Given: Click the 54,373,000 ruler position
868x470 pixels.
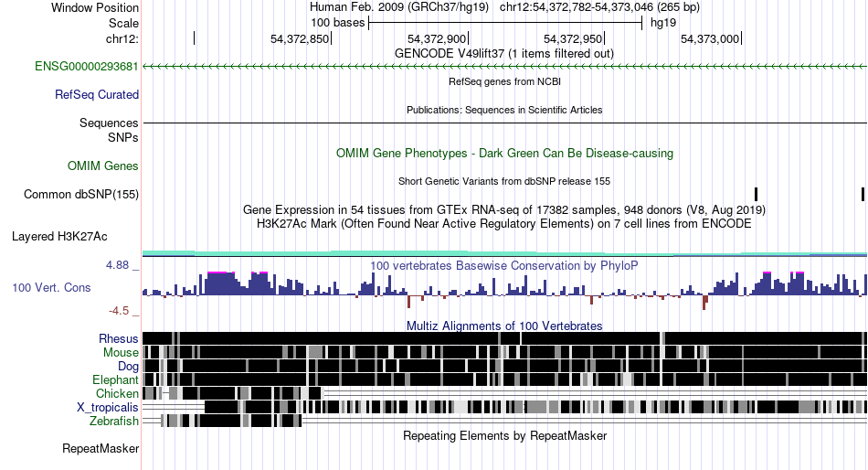Looking at the screenshot, I should [710, 38].
